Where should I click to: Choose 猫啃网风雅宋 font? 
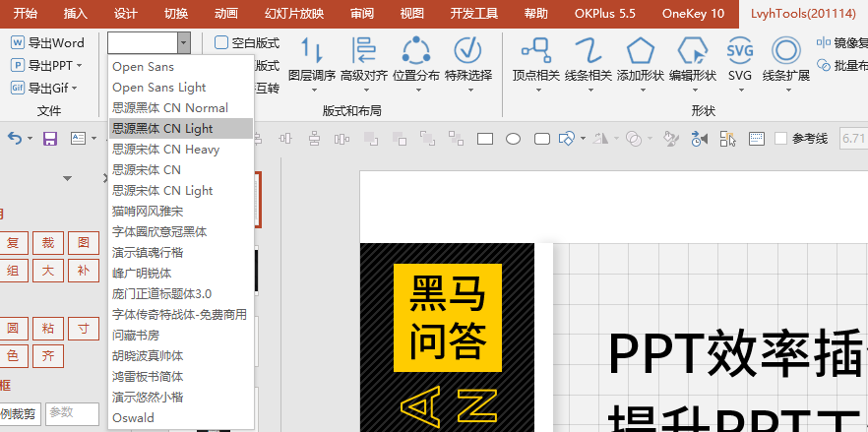point(181,211)
